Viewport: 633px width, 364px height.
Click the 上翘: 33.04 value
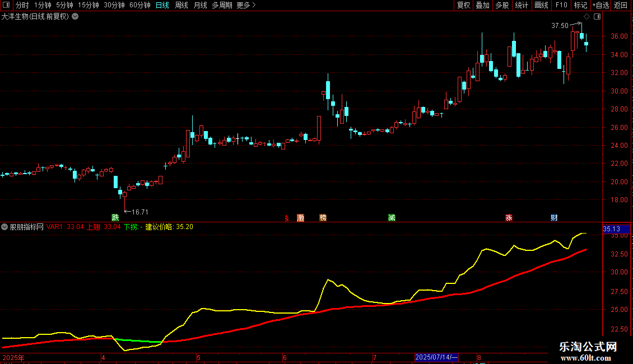point(104,227)
